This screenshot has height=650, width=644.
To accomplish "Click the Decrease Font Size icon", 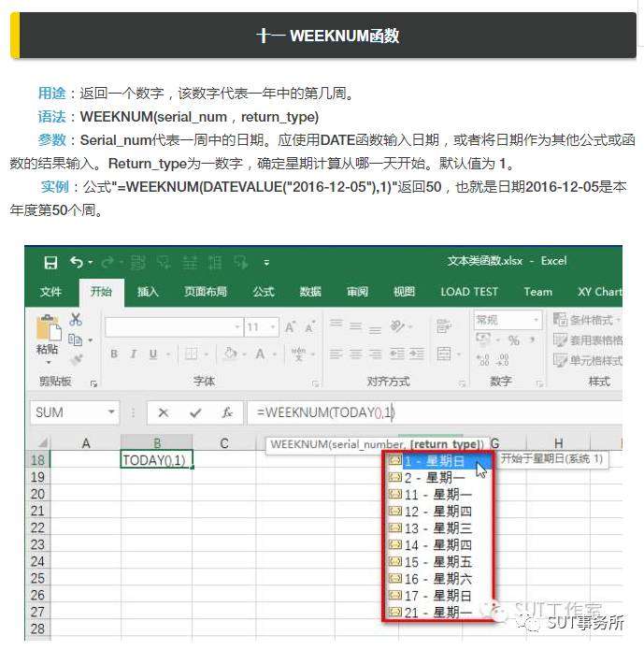I will pos(310,327).
